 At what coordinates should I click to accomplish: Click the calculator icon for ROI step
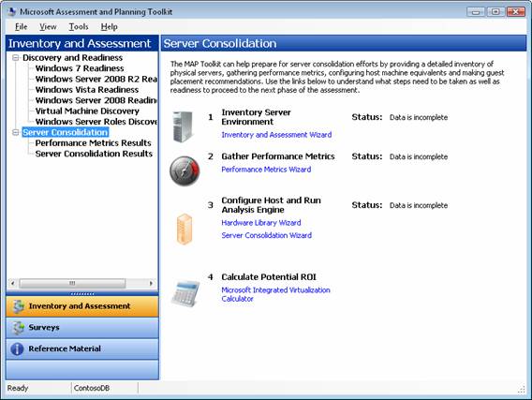(x=185, y=294)
